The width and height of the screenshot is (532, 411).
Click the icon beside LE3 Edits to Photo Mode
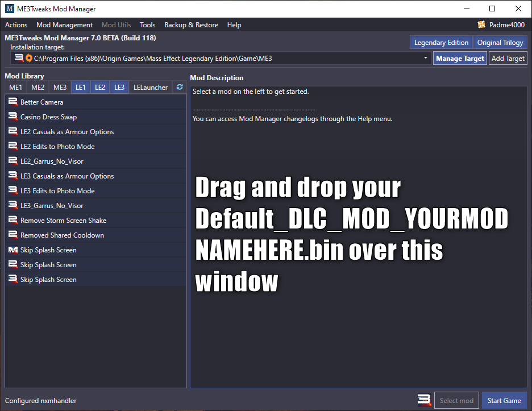click(x=13, y=190)
